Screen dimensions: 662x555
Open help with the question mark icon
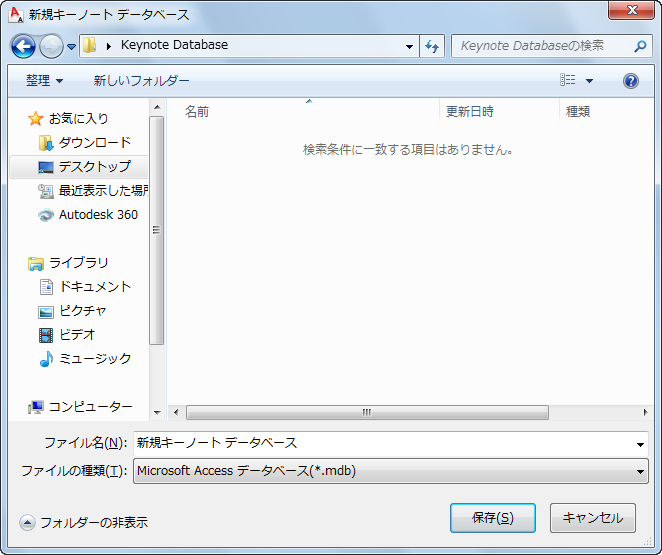pyautogui.click(x=631, y=81)
